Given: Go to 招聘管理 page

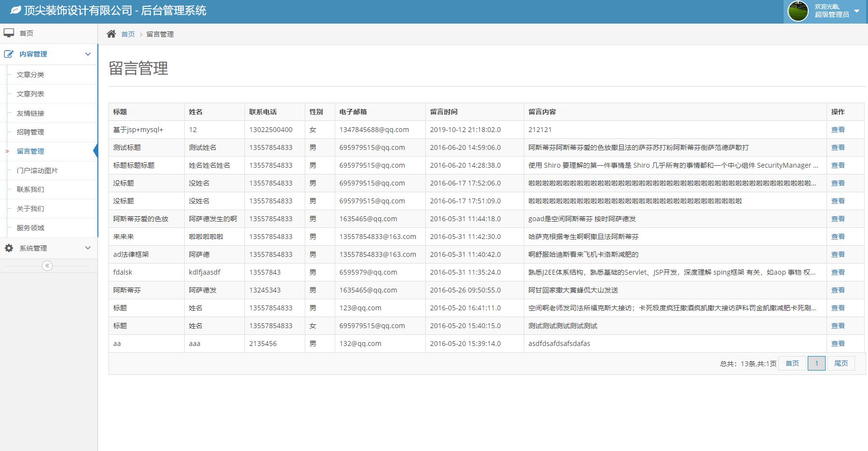Looking at the screenshot, I should (30, 132).
